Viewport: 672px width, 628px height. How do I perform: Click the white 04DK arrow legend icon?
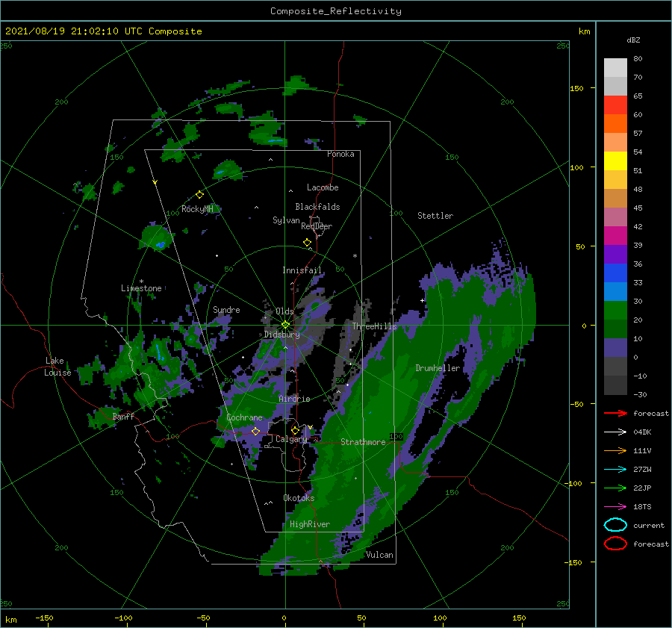click(x=615, y=432)
